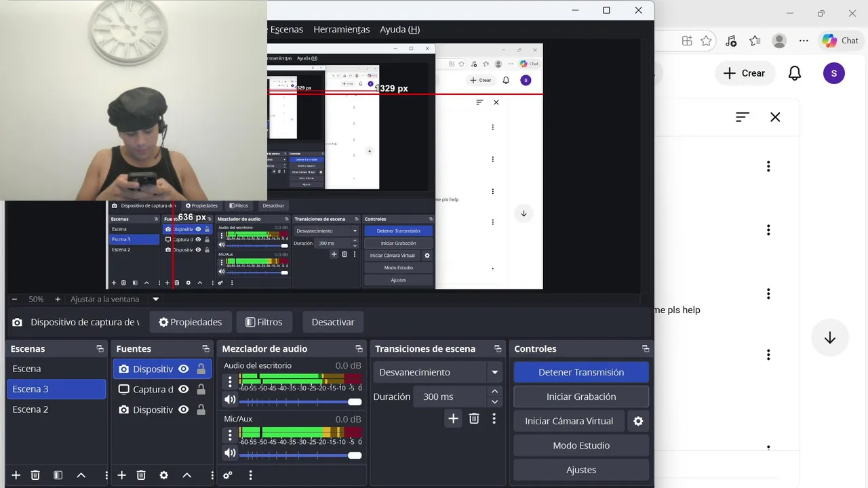The height and width of the screenshot is (488, 868).
Task: Undock the Controles panel
Action: [646, 349]
